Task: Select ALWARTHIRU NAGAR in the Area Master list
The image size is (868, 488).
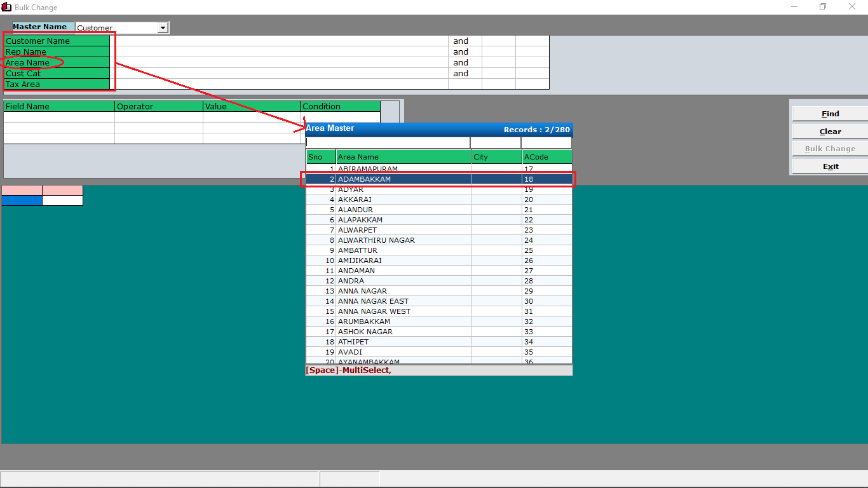Action: 439,240
